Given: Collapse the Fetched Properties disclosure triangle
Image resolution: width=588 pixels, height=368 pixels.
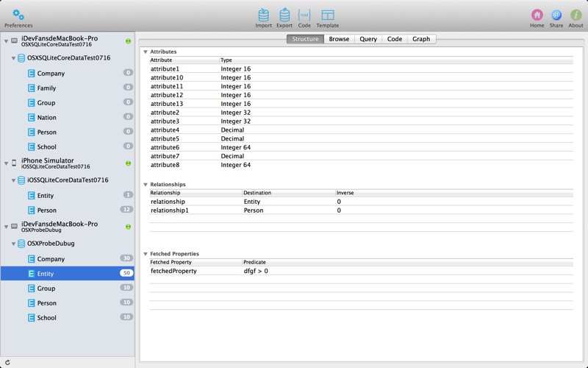Looking at the screenshot, I should [x=146, y=254].
